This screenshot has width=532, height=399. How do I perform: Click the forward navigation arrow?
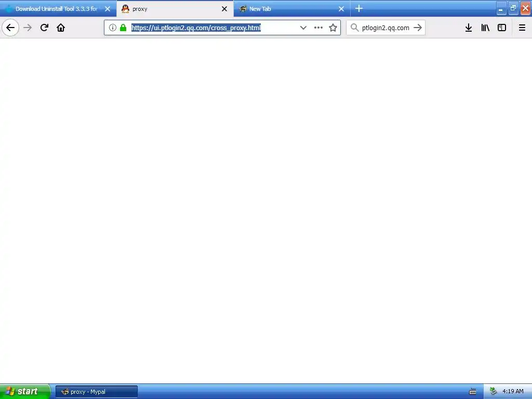pos(28,28)
